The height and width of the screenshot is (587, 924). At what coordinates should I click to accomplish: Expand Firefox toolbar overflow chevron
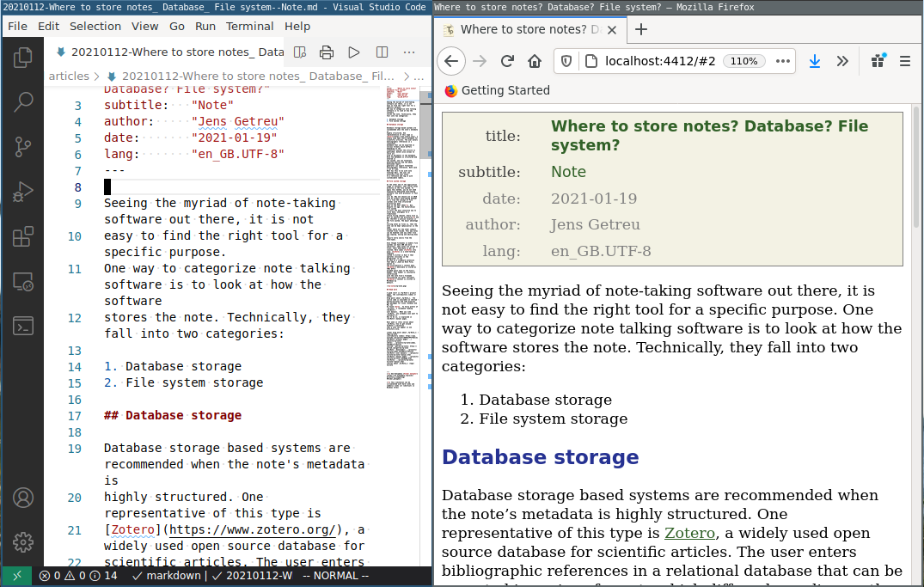click(842, 61)
